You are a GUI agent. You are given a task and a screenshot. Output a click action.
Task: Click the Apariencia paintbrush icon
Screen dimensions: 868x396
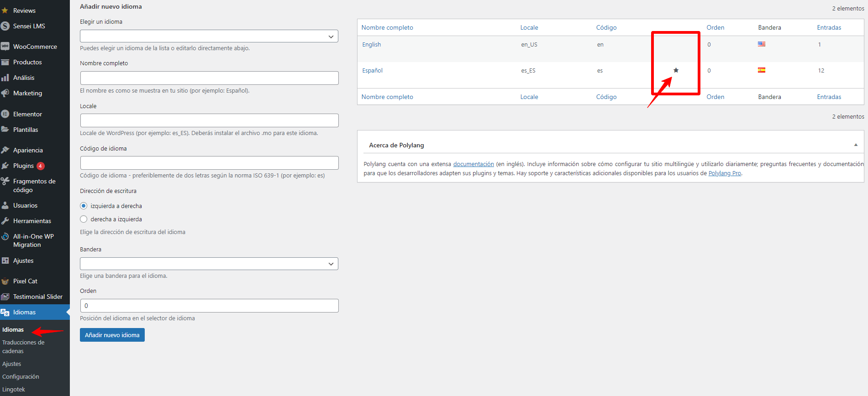[x=5, y=150]
